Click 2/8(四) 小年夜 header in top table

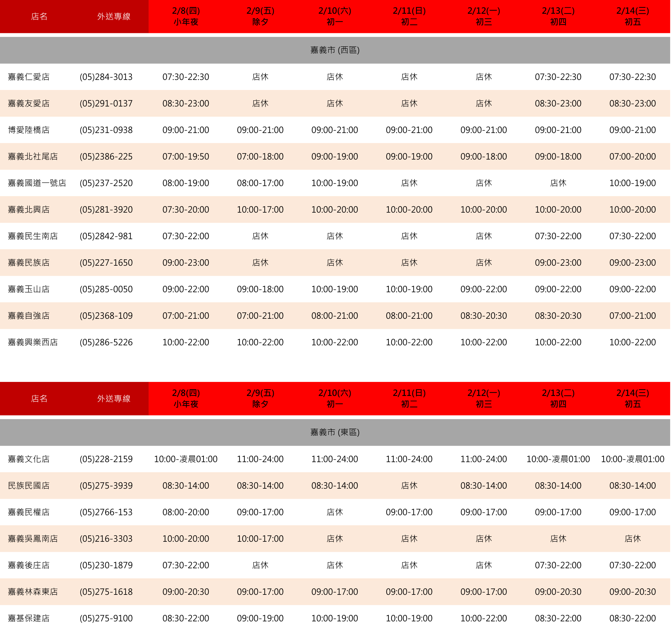186,16
